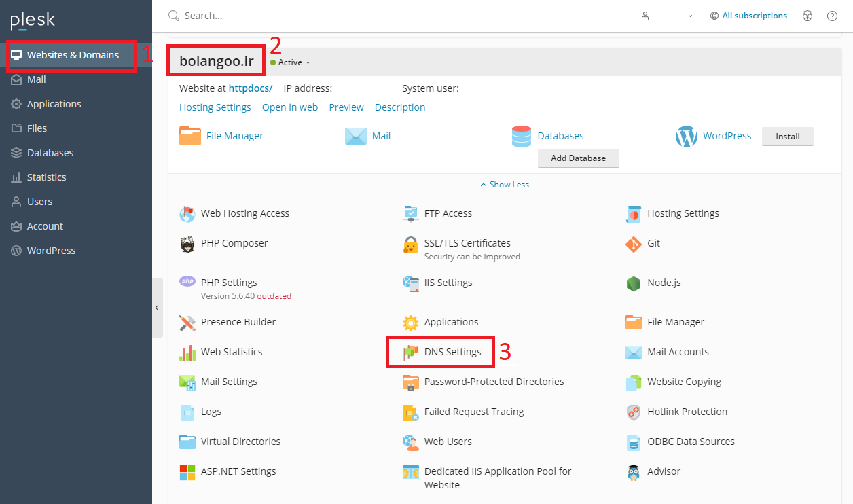
Task: Click the Applications gear icon in tools grid
Action: coord(410,323)
